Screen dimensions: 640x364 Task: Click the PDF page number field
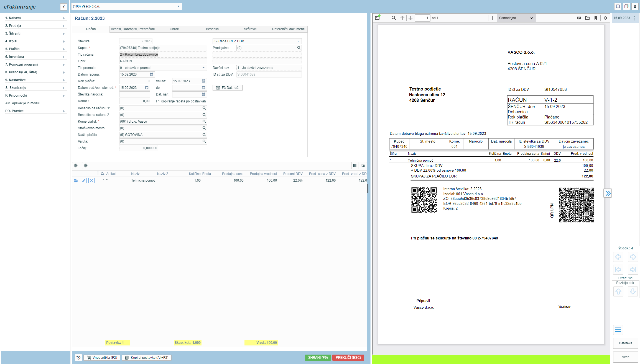tap(422, 18)
